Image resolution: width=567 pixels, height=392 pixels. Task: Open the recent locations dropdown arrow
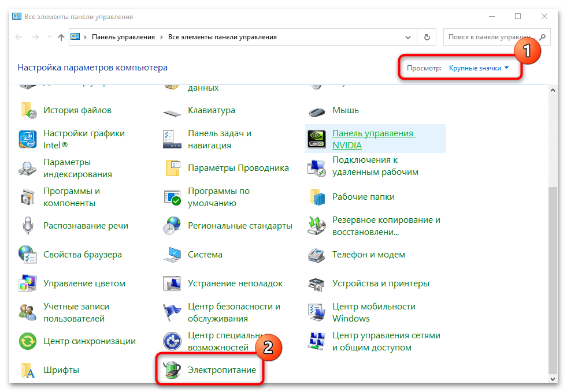50,37
